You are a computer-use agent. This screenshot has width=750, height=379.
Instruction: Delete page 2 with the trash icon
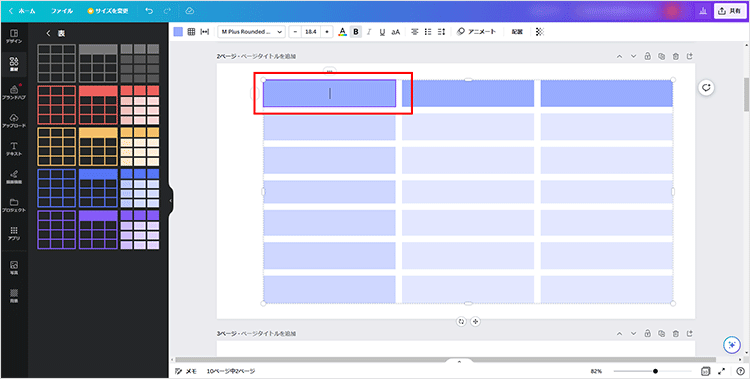[x=675, y=56]
